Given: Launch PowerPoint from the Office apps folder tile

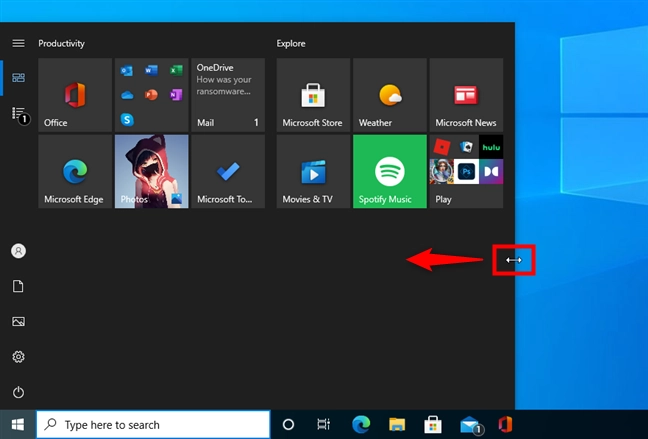Looking at the screenshot, I should 151,95.
